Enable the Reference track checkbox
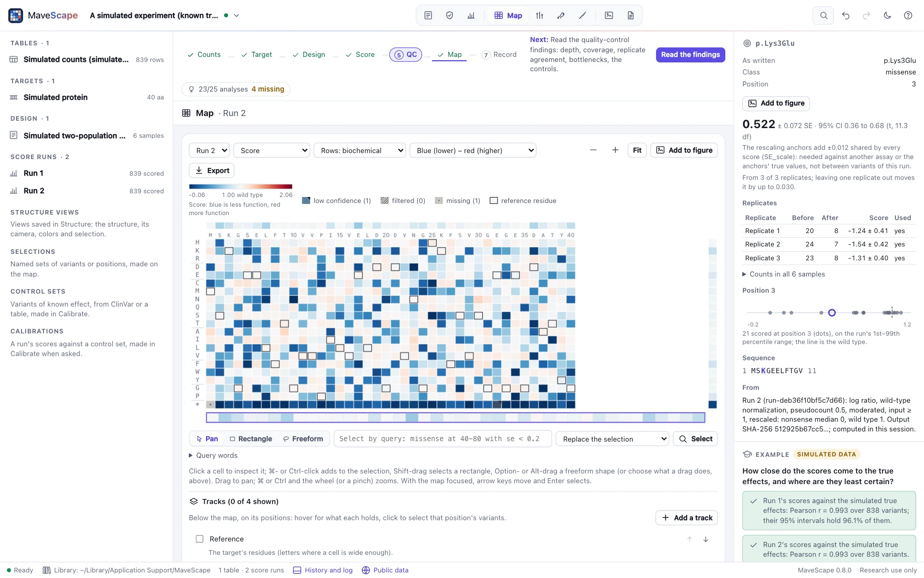This screenshot has height=578, width=924. (200, 539)
